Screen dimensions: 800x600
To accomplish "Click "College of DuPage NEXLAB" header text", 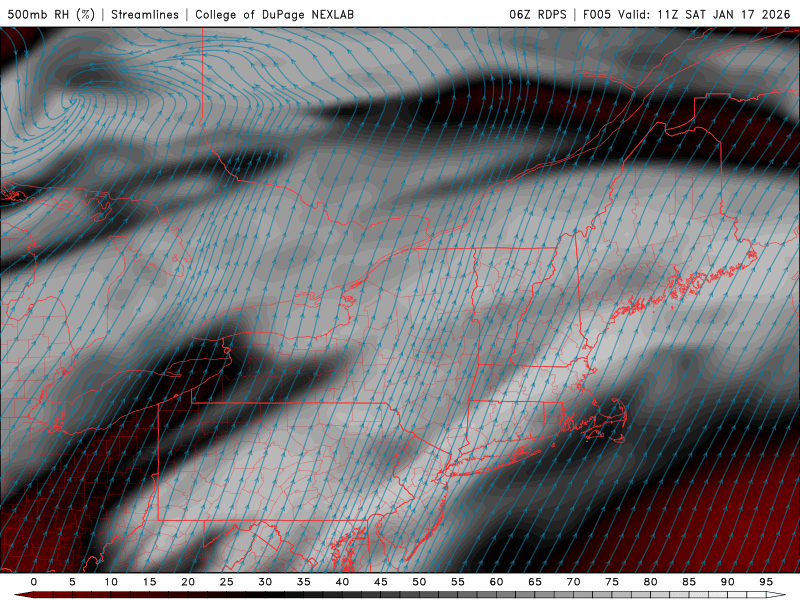I will pyautogui.click(x=274, y=14).
